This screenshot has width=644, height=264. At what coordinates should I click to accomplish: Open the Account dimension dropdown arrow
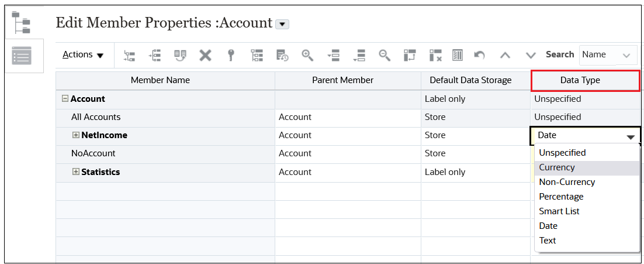point(282,24)
